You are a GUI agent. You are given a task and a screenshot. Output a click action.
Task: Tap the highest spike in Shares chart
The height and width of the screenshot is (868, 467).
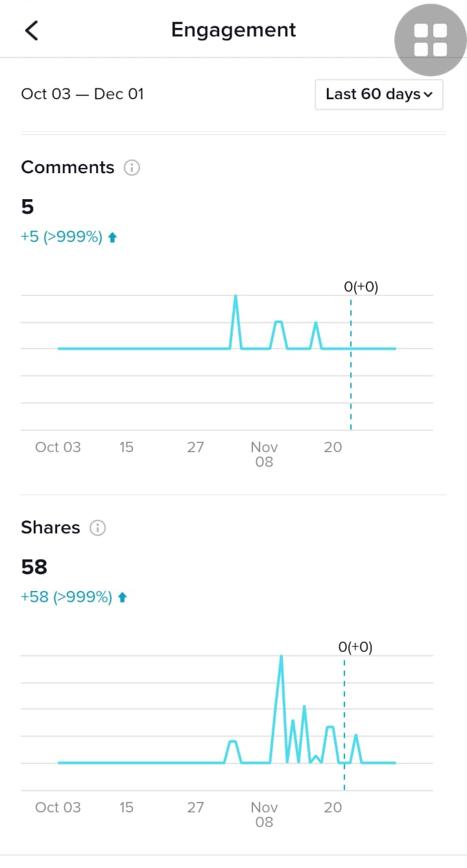(x=281, y=657)
